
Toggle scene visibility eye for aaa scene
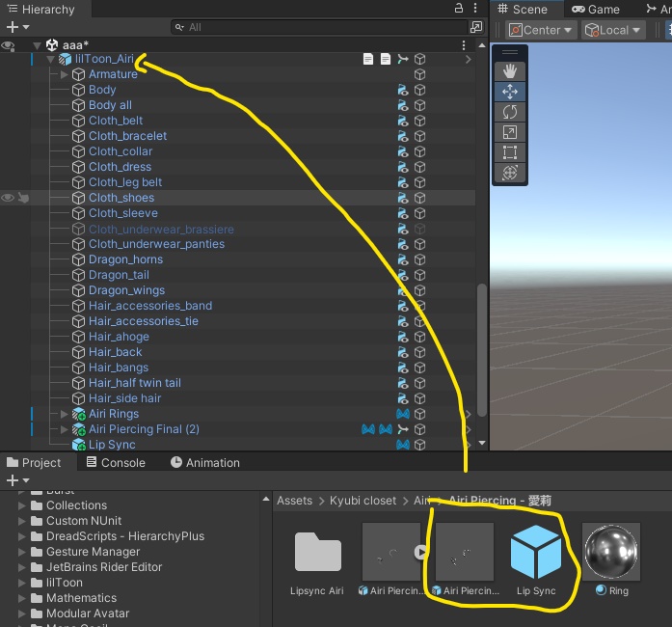pos(8,45)
